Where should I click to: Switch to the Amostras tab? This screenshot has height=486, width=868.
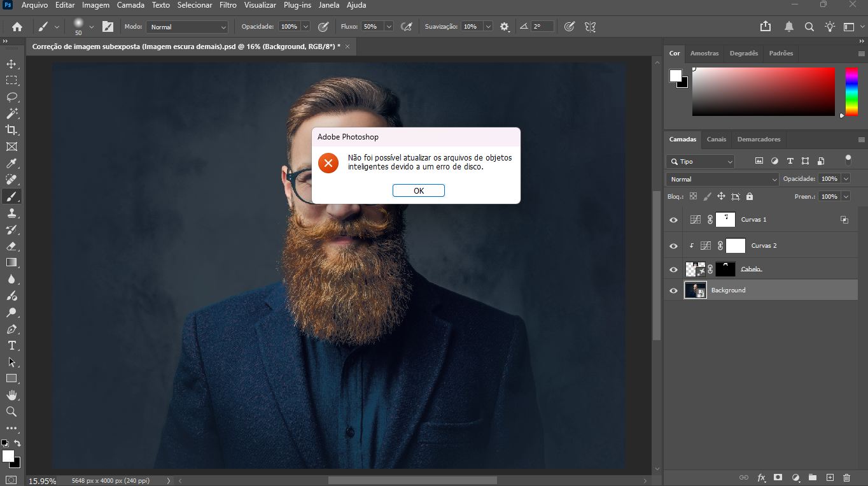pos(704,54)
